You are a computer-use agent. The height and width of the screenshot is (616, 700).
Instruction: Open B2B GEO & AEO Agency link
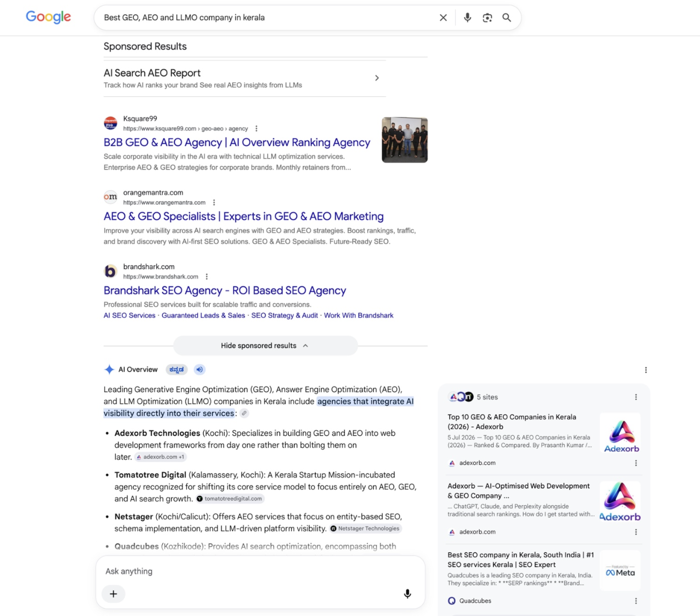click(x=237, y=142)
